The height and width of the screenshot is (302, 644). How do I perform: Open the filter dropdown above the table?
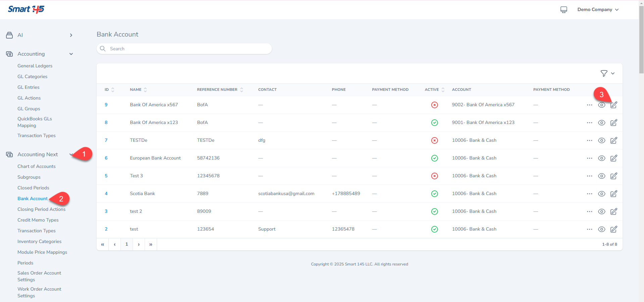pyautogui.click(x=607, y=73)
